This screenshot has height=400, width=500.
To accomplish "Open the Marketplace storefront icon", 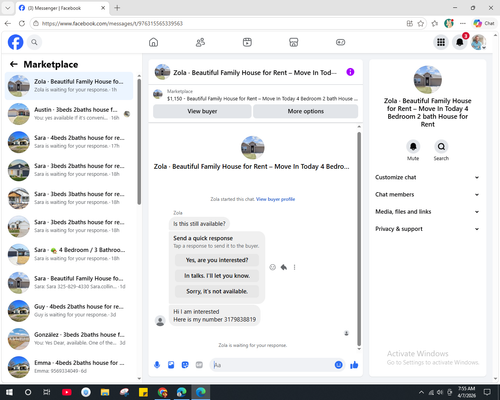I will click(294, 42).
